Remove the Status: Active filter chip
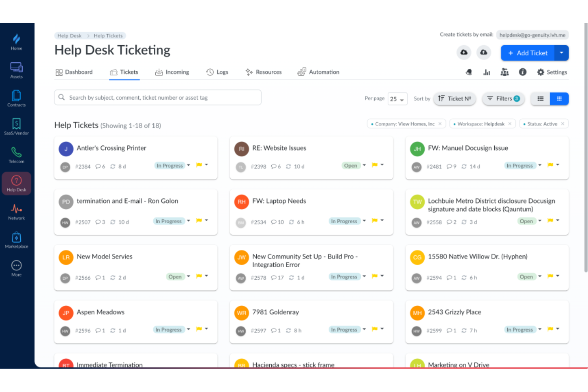 (x=563, y=124)
